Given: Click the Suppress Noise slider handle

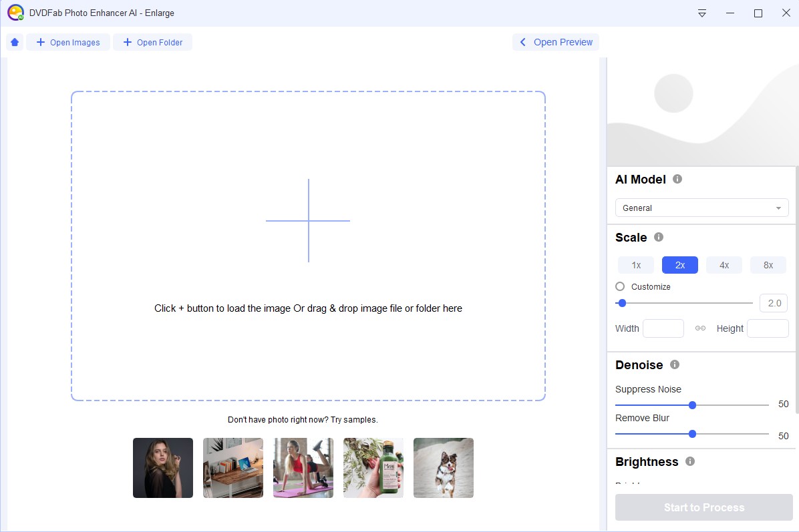Looking at the screenshot, I should pyautogui.click(x=692, y=405).
